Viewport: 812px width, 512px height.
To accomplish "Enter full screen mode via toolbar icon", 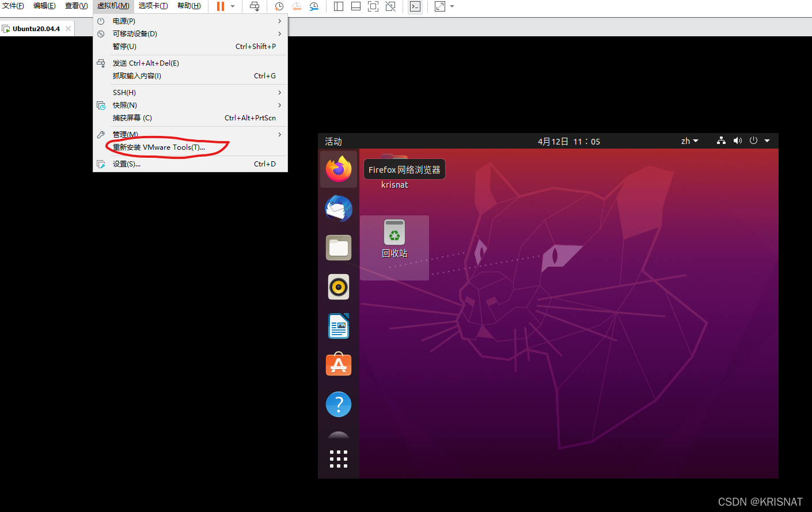I will coord(373,6).
